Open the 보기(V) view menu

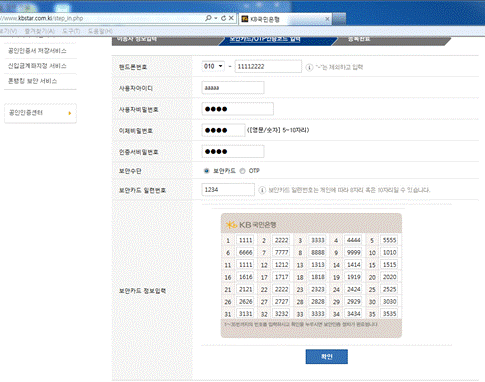coord(8,31)
